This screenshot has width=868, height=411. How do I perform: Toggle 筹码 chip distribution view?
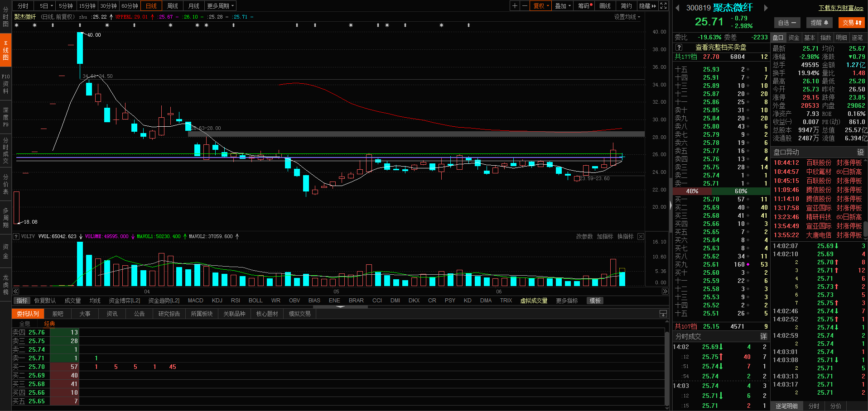(x=585, y=6)
